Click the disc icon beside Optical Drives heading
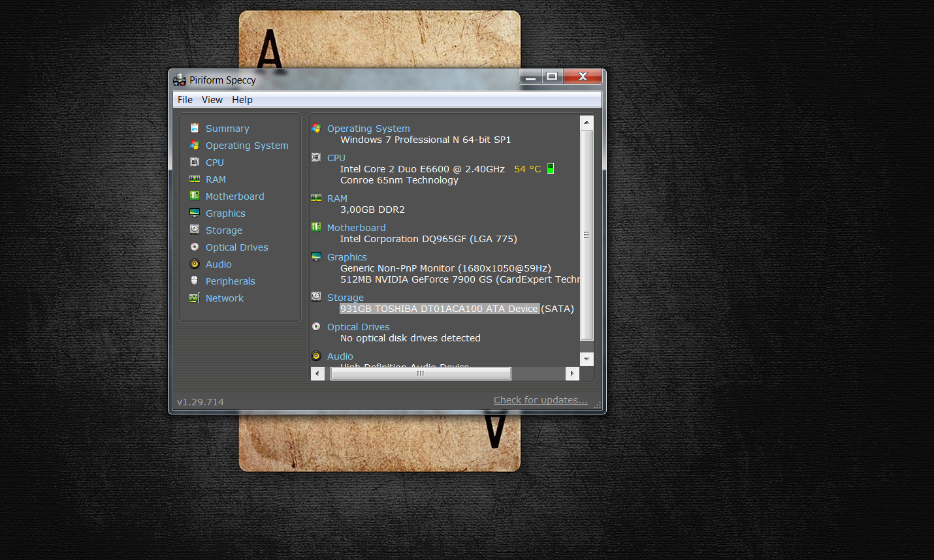934x560 pixels. click(316, 326)
